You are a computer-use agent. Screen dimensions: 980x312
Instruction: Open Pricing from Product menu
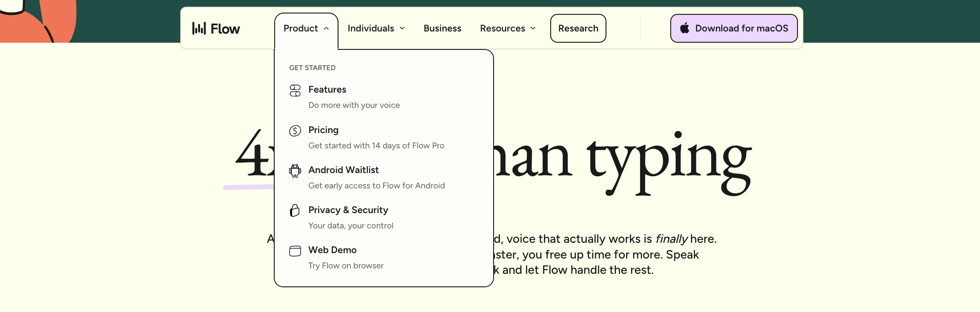[383, 138]
